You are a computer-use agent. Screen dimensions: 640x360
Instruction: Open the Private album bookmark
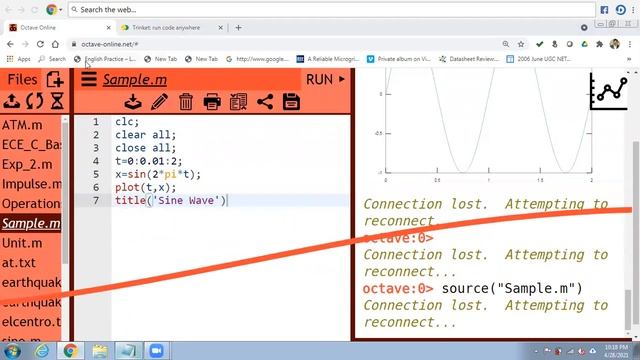coord(398,59)
